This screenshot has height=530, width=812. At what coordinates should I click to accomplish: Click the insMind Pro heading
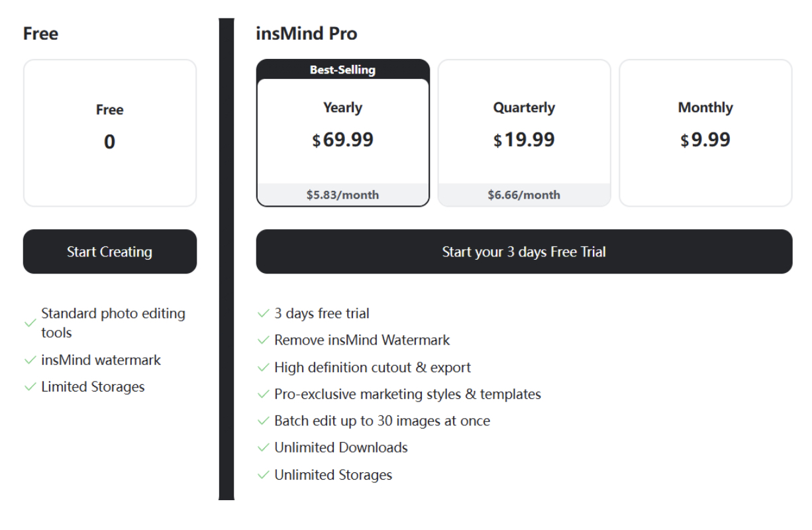pyautogui.click(x=307, y=34)
